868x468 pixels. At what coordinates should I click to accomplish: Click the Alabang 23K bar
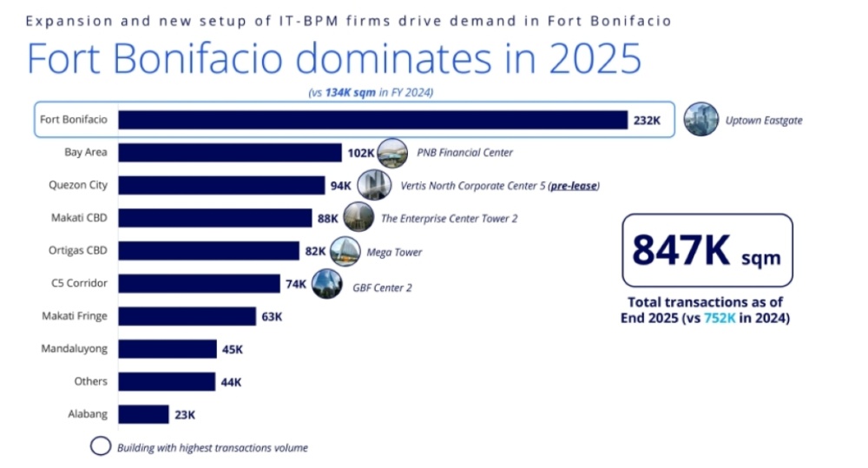point(143,414)
